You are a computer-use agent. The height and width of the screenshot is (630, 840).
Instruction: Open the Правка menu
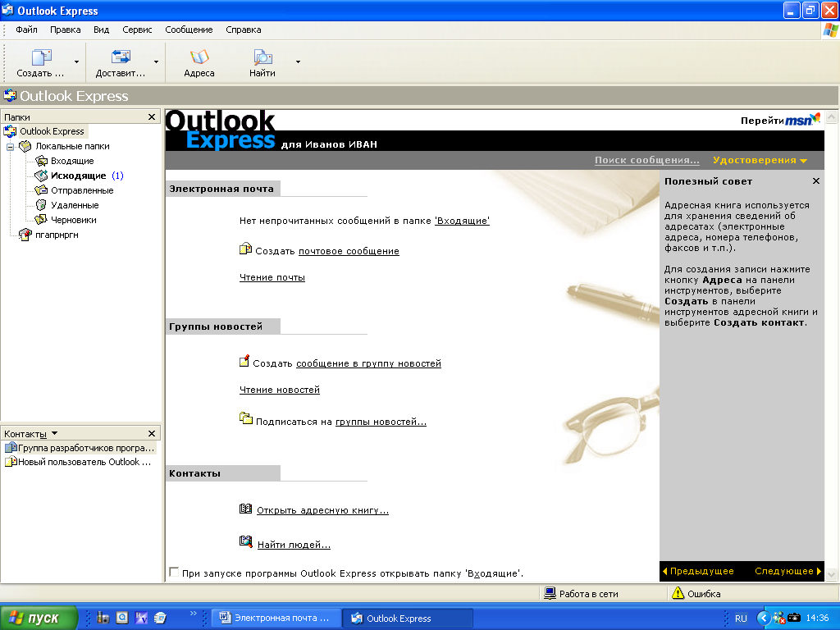click(x=66, y=30)
